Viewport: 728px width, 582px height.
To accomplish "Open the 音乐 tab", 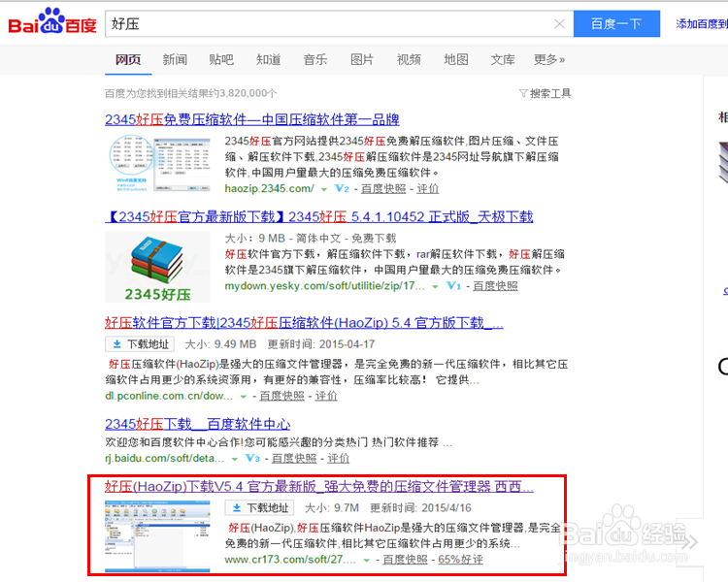I will click(315, 59).
